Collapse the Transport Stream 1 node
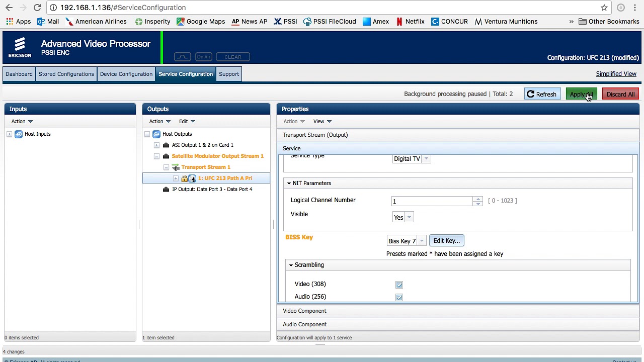The height and width of the screenshot is (362, 644). click(166, 167)
